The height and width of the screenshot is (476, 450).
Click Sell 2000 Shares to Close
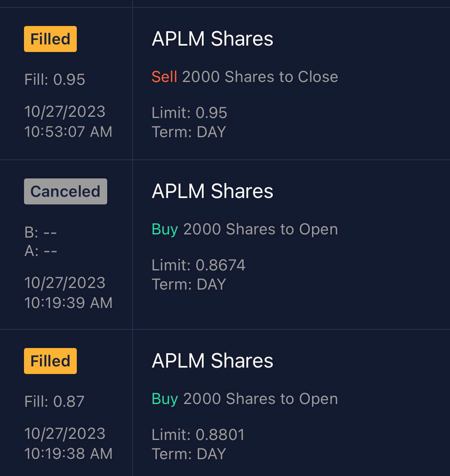point(245,77)
